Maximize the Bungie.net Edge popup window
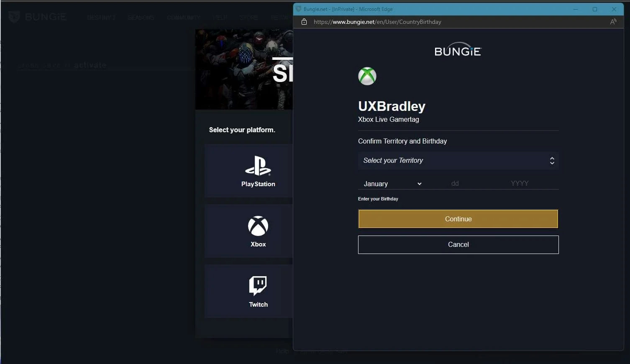Viewport: 630px width, 364px height. pyautogui.click(x=595, y=9)
